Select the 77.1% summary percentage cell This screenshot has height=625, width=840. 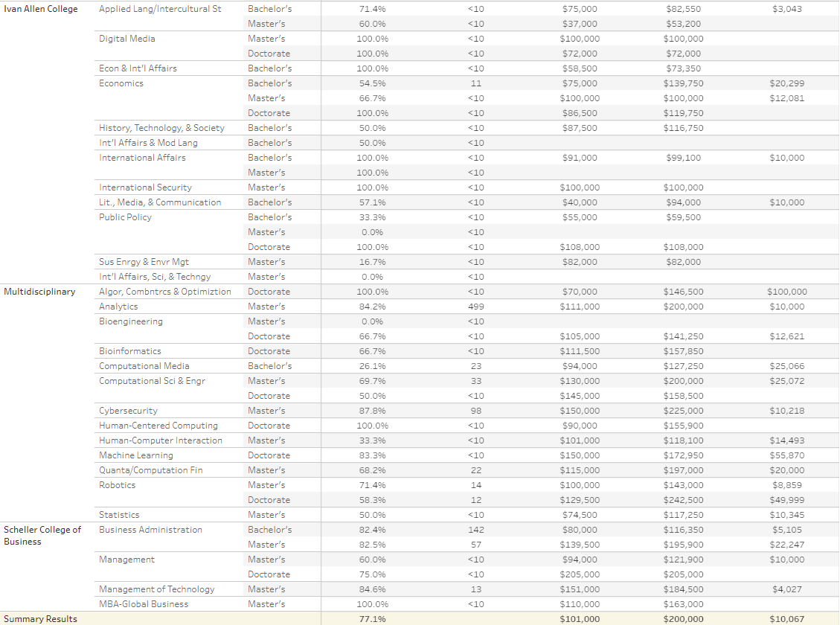(372, 619)
